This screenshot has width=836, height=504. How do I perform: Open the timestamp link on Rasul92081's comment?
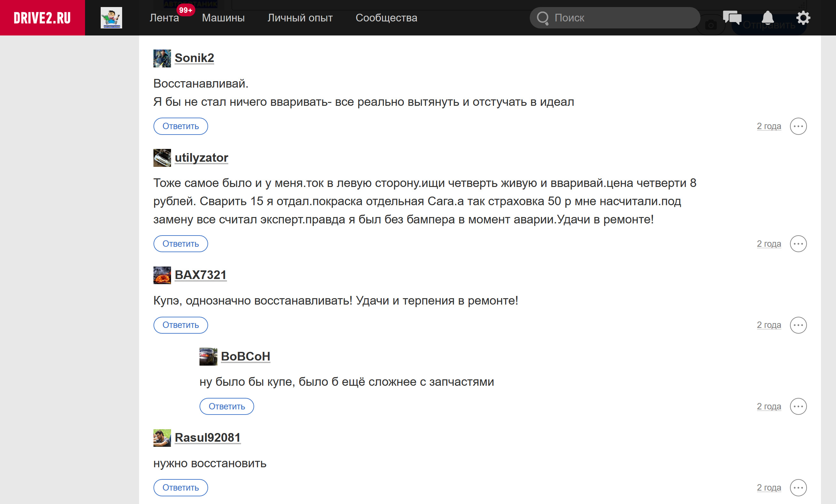[x=769, y=487]
